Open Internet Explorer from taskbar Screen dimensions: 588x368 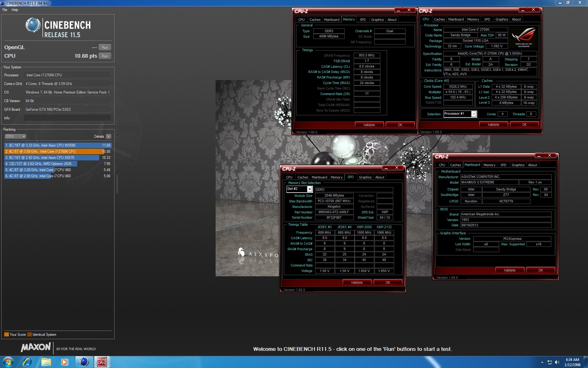click(27, 362)
